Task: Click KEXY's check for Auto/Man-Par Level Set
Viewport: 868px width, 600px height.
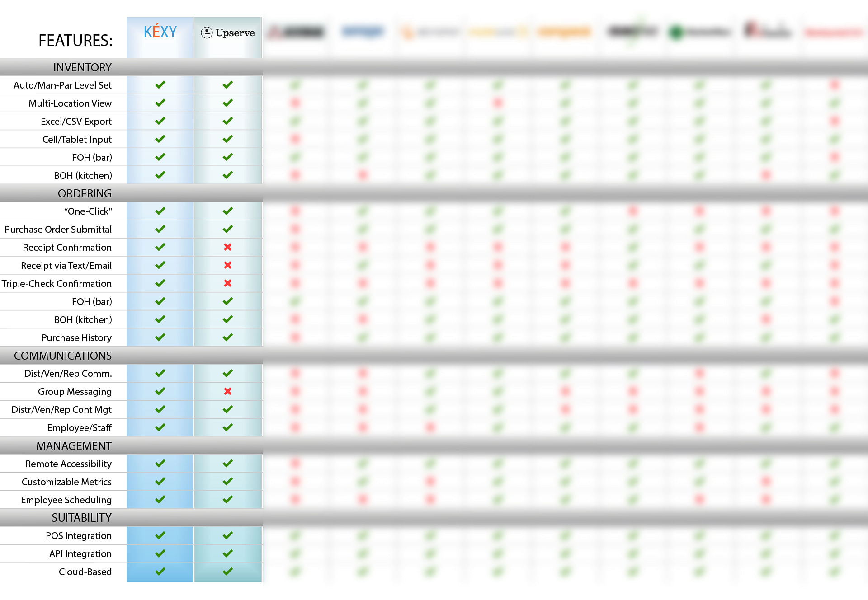Action: [x=160, y=85]
